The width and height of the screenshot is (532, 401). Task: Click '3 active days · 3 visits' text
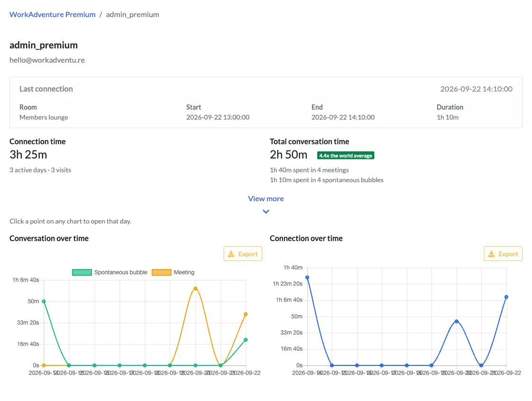click(40, 170)
